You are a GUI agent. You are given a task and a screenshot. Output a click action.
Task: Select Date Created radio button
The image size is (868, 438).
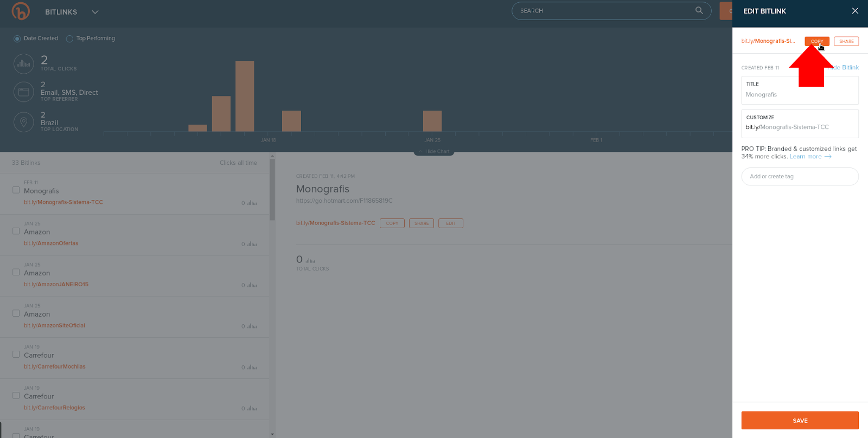click(17, 38)
